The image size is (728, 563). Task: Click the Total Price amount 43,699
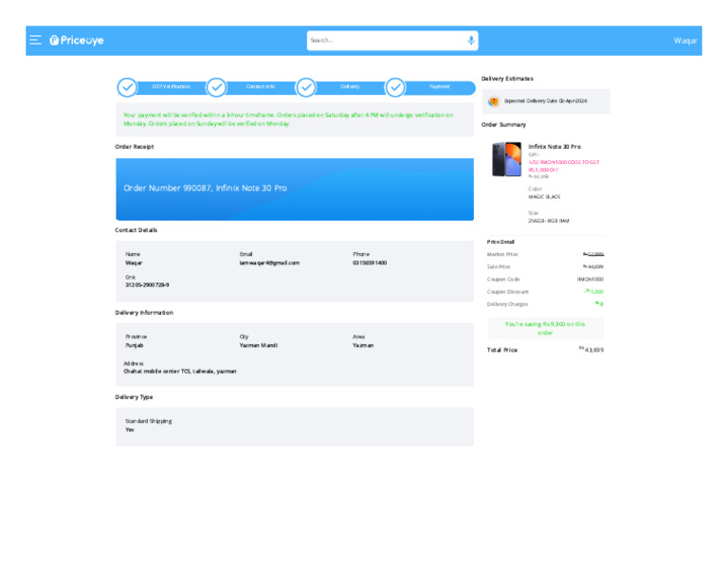point(591,350)
